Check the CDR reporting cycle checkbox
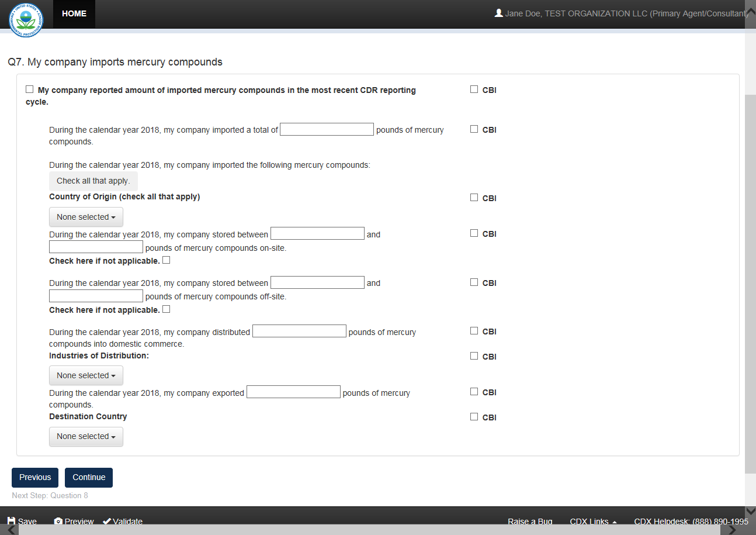This screenshot has height=535, width=756. coord(30,89)
